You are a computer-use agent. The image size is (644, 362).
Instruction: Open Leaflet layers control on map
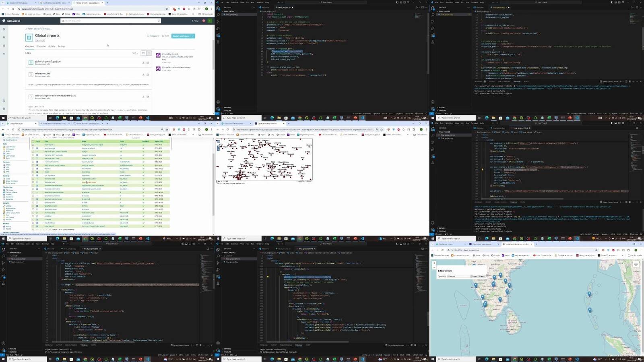(x=636, y=264)
